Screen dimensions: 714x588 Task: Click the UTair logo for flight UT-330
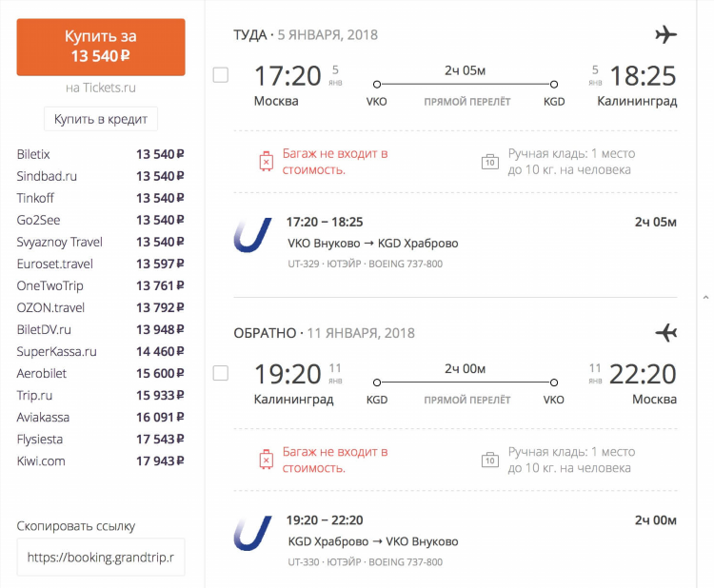[252, 533]
